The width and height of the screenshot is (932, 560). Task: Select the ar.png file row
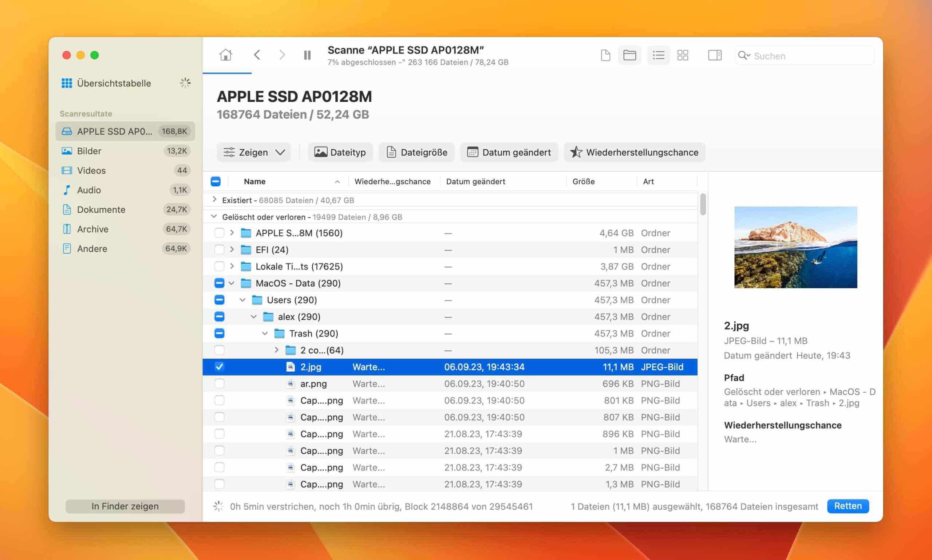(x=450, y=383)
